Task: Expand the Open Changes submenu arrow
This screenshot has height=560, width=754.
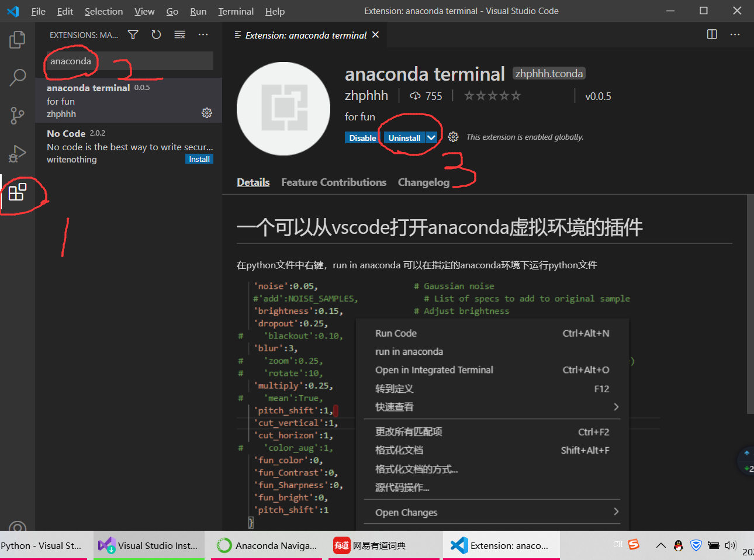Action: (x=616, y=512)
